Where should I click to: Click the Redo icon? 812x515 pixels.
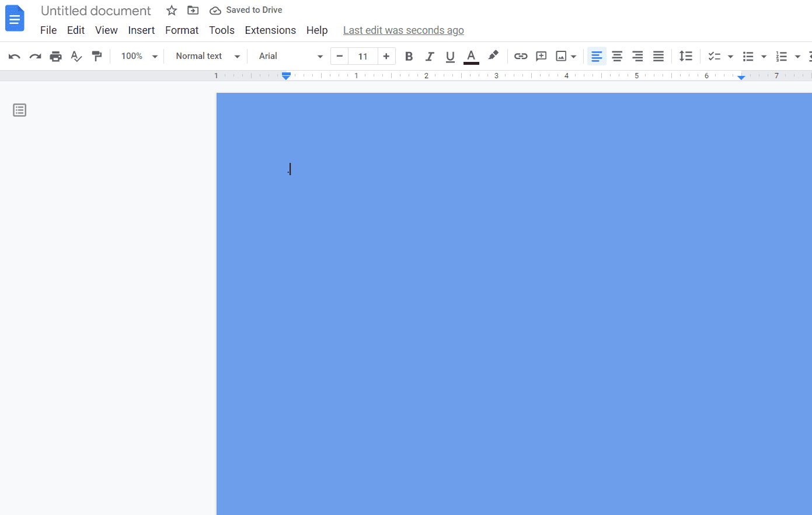coord(34,56)
